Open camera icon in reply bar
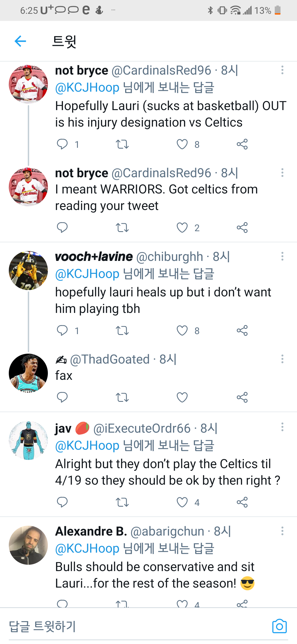 tap(279, 626)
